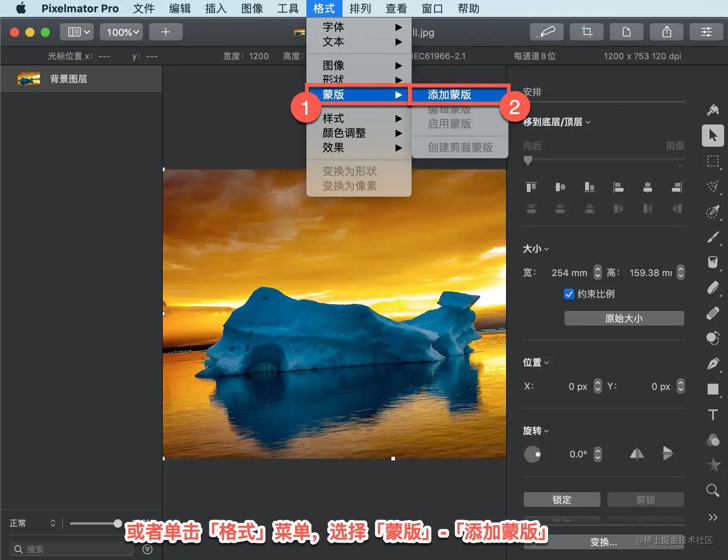Align layer vertical centers
Screen dimensions: 728x560
click(x=560, y=187)
